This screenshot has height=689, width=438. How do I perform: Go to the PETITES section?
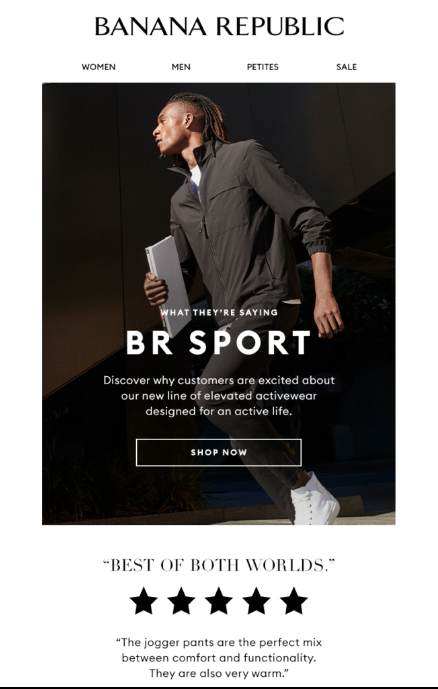(x=263, y=67)
